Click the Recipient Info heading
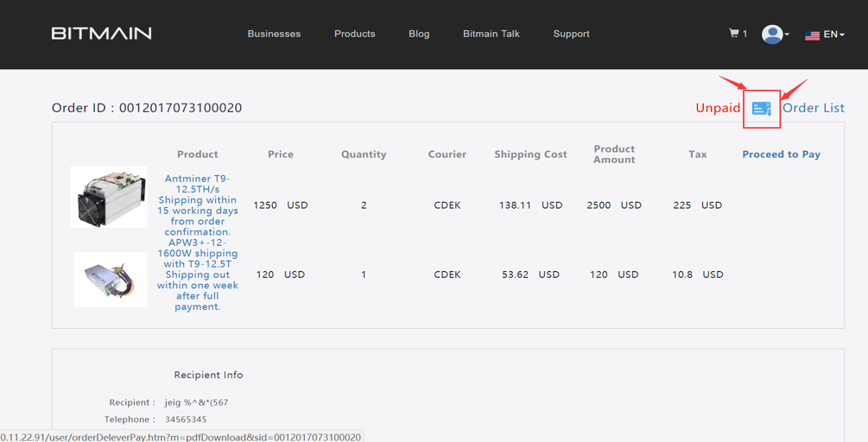 208,375
